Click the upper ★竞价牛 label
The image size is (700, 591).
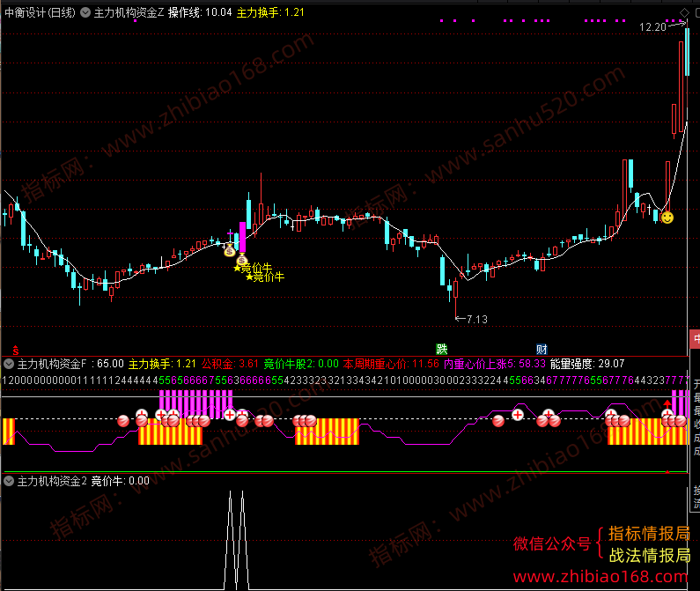(253, 268)
